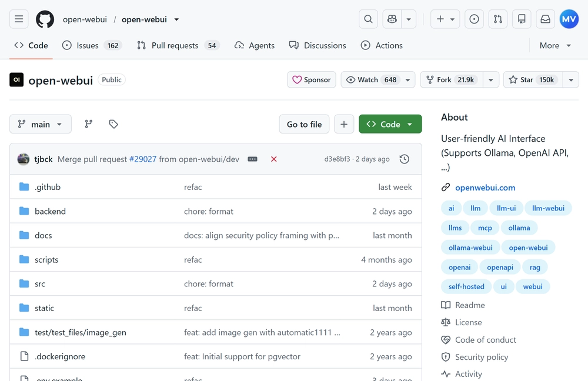Open the green Code dropdown button
Viewport: 588px width, 381px height.
coord(390,124)
